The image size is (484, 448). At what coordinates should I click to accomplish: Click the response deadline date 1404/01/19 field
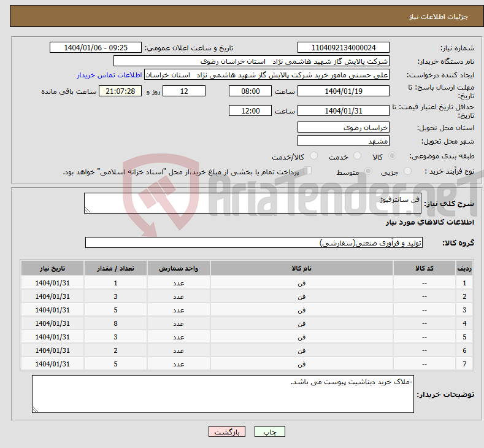click(343, 91)
